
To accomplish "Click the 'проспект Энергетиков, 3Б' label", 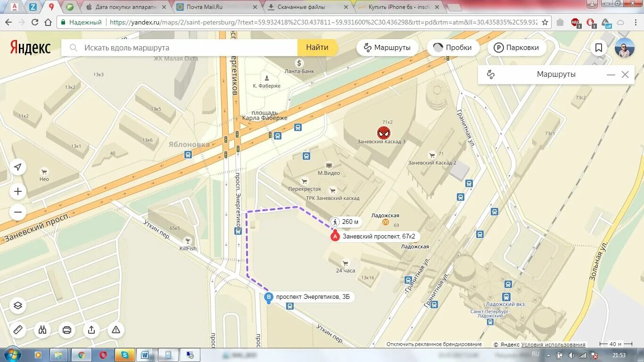I will pos(313,297).
